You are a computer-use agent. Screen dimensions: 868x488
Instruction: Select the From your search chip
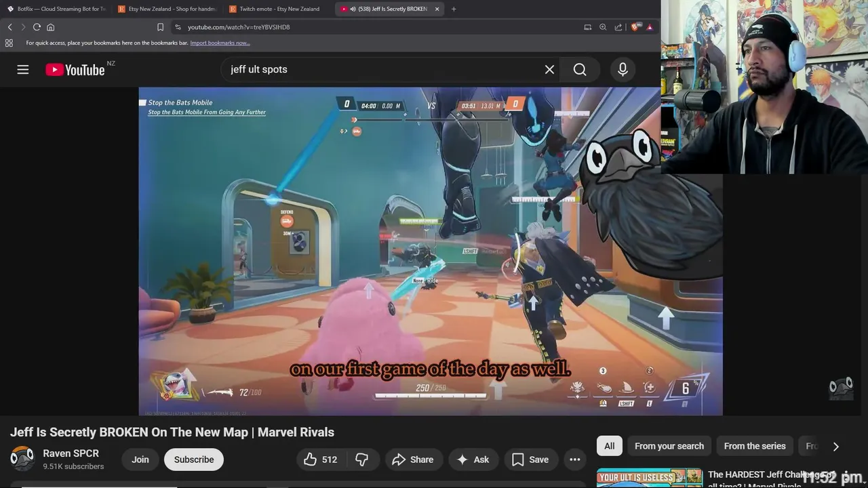[669, 446]
